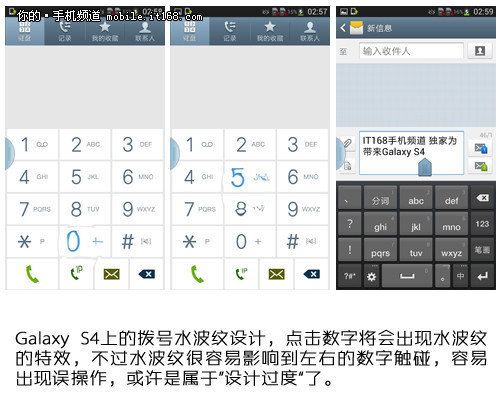
Task: Tap the 分词 key on keyboard
Action: coord(380,198)
